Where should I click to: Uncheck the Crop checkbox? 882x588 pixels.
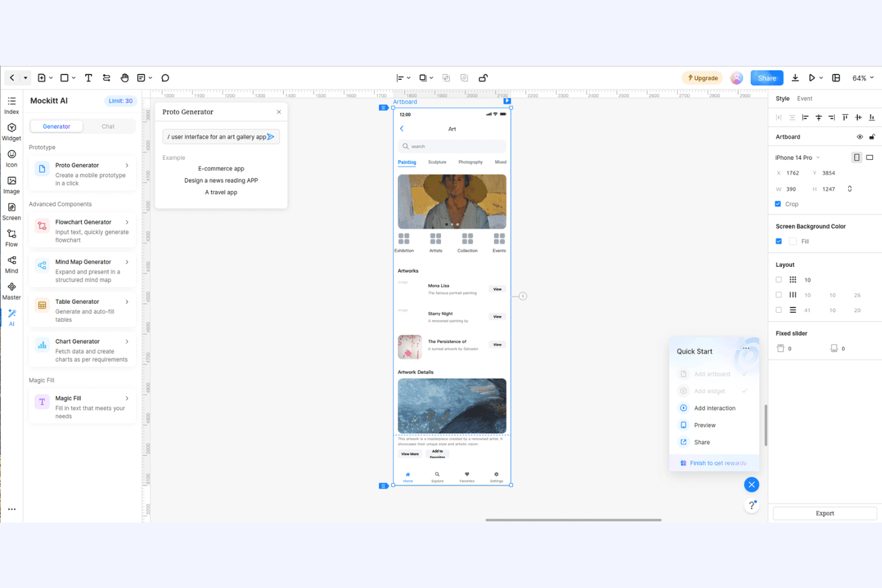pyautogui.click(x=778, y=204)
